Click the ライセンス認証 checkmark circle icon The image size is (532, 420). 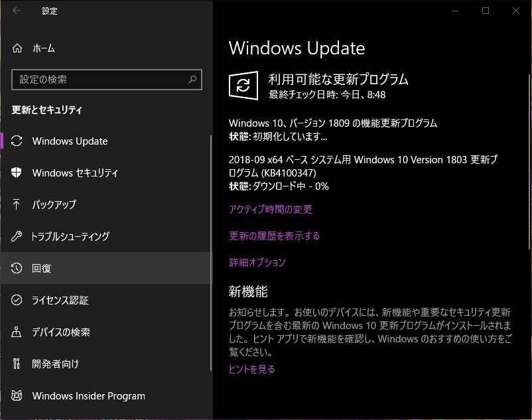[x=17, y=300]
